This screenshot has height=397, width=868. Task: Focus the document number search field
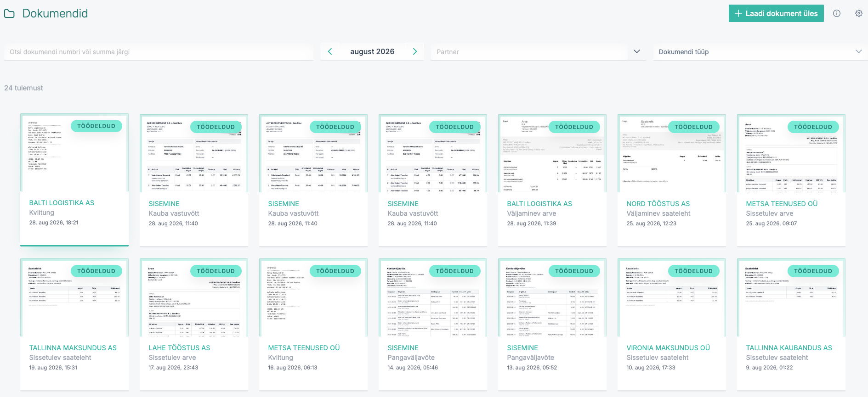(159, 52)
